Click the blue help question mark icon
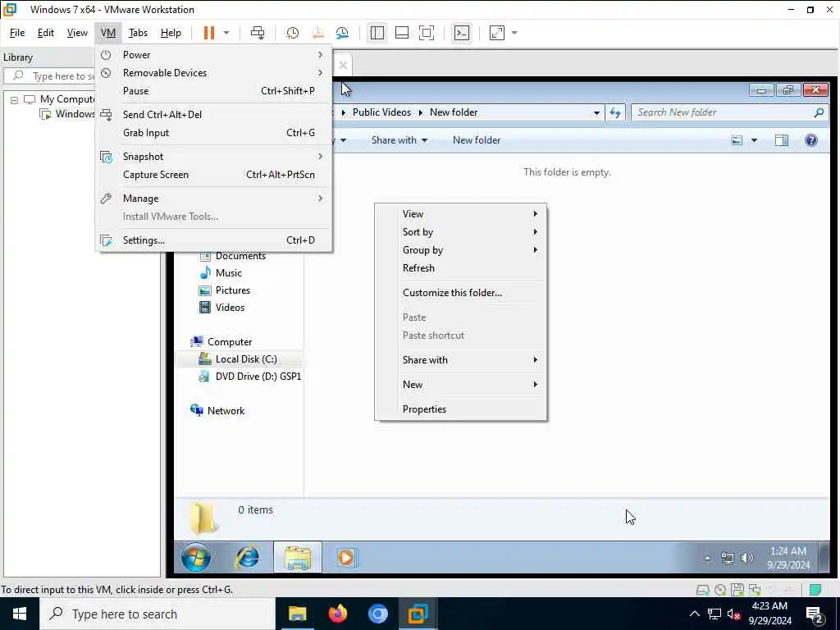840x630 pixels. [x=811, y=140]
